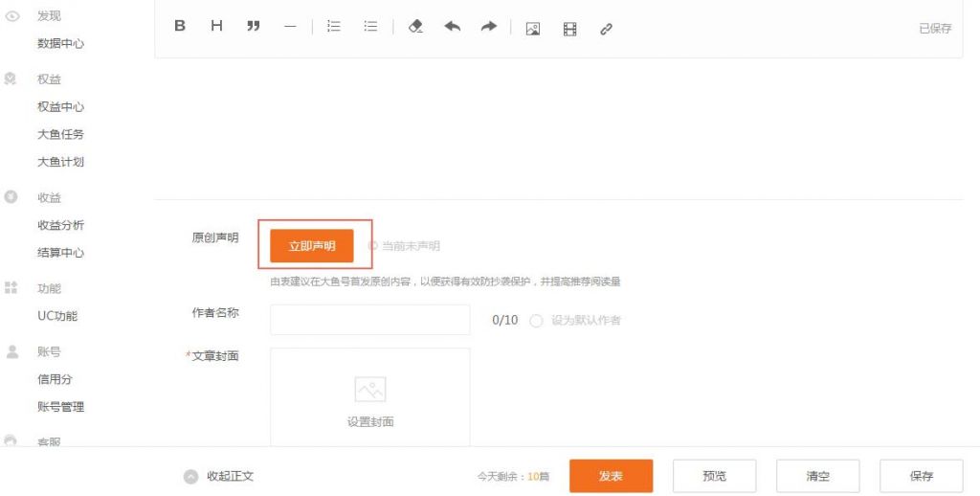
Task: Click the 0/10 character counter
Action: point(505,320)
